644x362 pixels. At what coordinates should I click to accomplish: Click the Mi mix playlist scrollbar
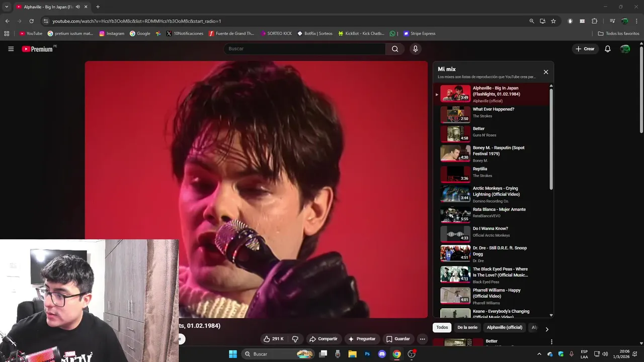coord(551,139)
